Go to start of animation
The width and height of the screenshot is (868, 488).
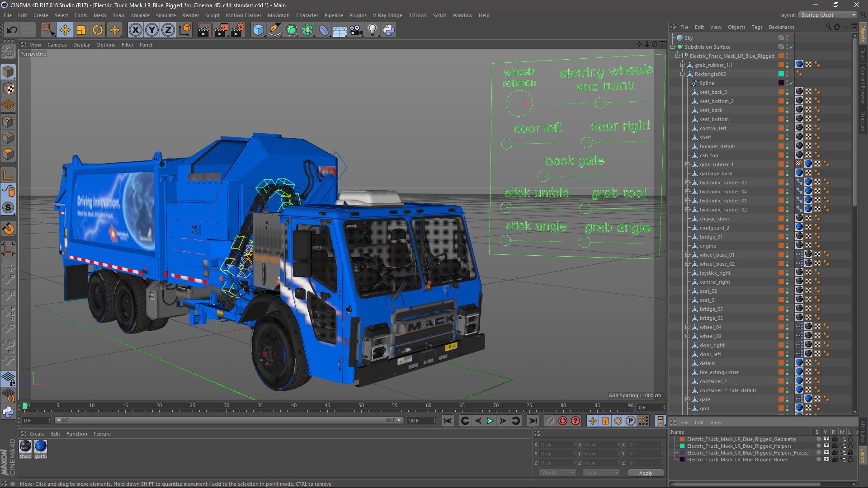pyautogui.click(x=448, y=421)
